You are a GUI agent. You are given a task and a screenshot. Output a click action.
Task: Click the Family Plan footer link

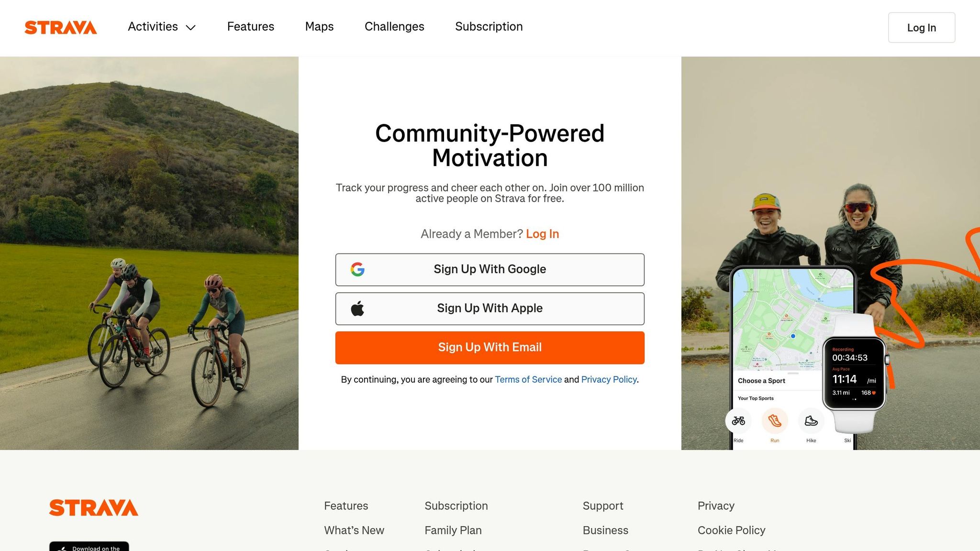coord(453,530)
